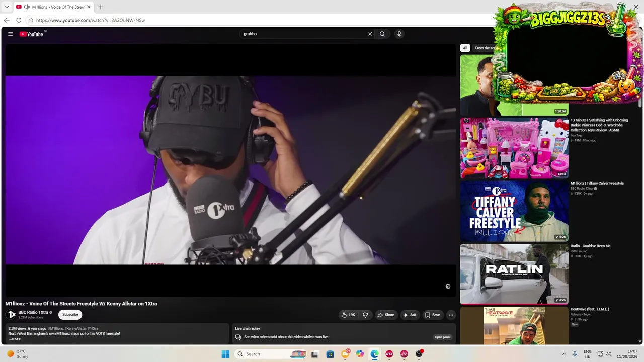Open the #M1llionz hashtag link
The height and width of the screenshot is (362, 644).
coord(55,329)
